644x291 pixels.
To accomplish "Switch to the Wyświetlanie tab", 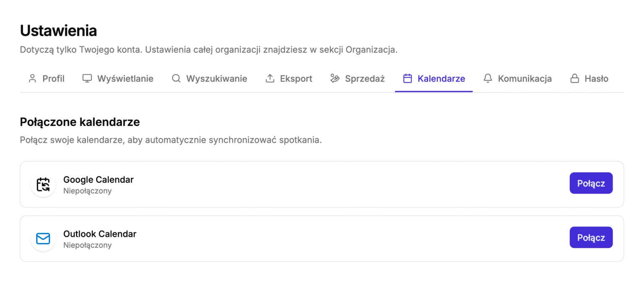I will (x=117, y=79).
